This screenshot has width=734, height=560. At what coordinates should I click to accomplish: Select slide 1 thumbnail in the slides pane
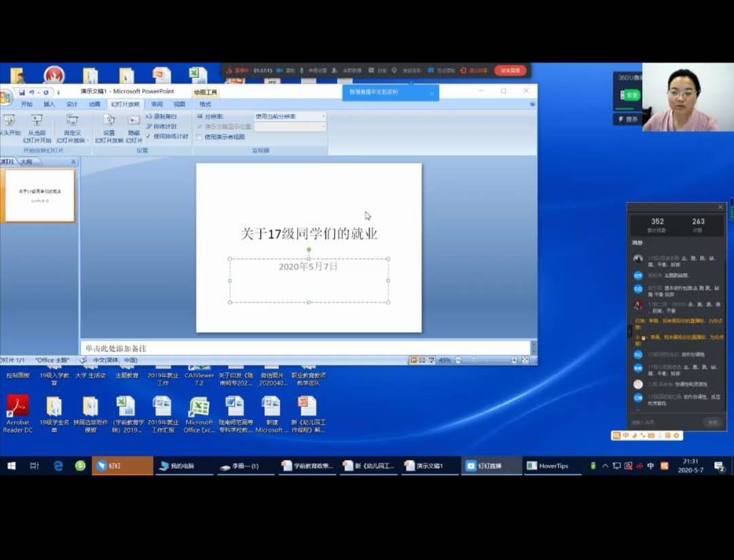point(40,196)
